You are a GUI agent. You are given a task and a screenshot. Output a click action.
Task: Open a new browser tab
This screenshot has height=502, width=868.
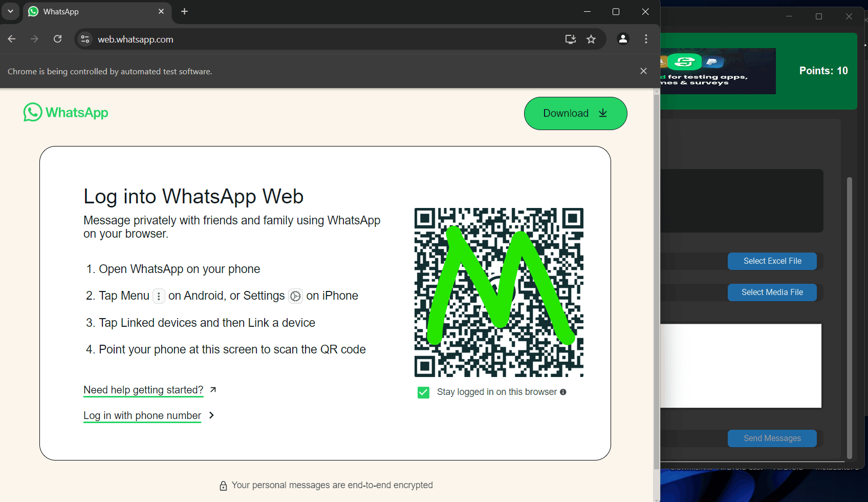(185, 11)
